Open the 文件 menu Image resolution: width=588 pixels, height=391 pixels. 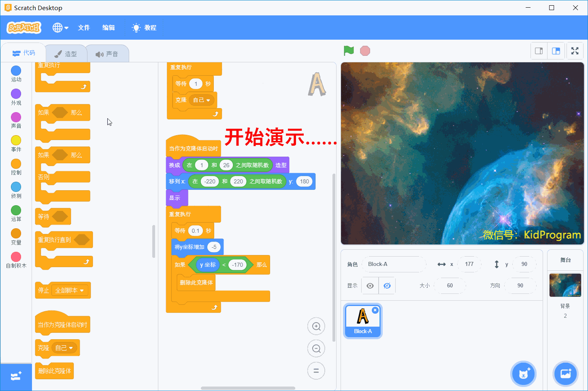tap(84, 28)
